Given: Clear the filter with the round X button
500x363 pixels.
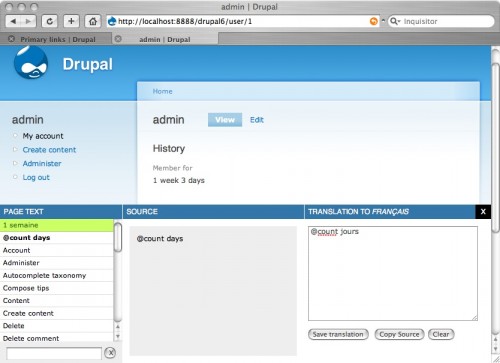Looking at the screenshot, I should coord(110,353).
